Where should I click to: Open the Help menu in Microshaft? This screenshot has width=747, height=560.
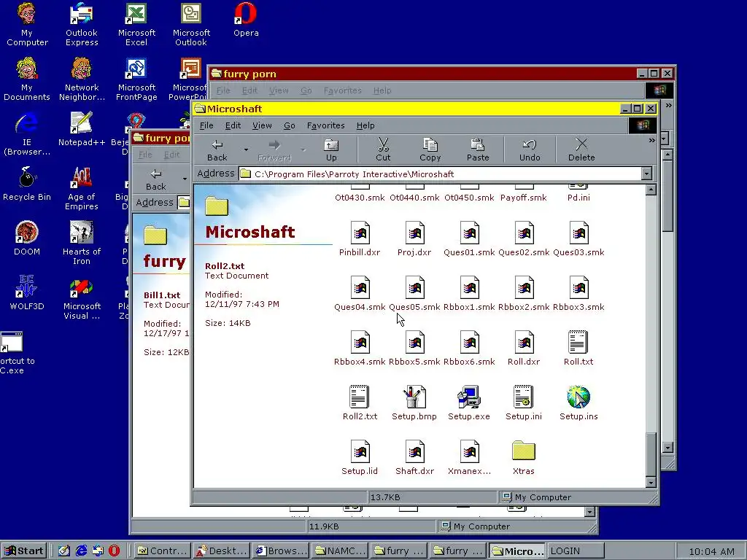[365, 125]
